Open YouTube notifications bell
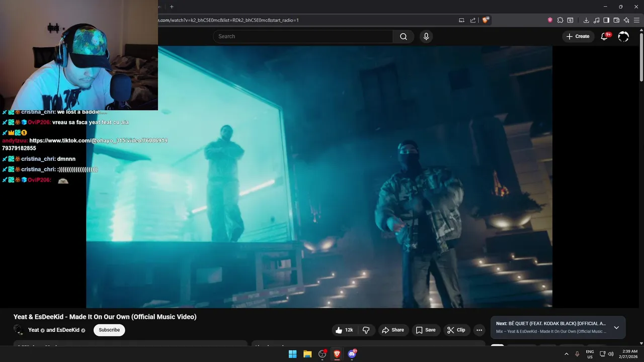The width and height of the screenshot is (644, 362). 604,36
